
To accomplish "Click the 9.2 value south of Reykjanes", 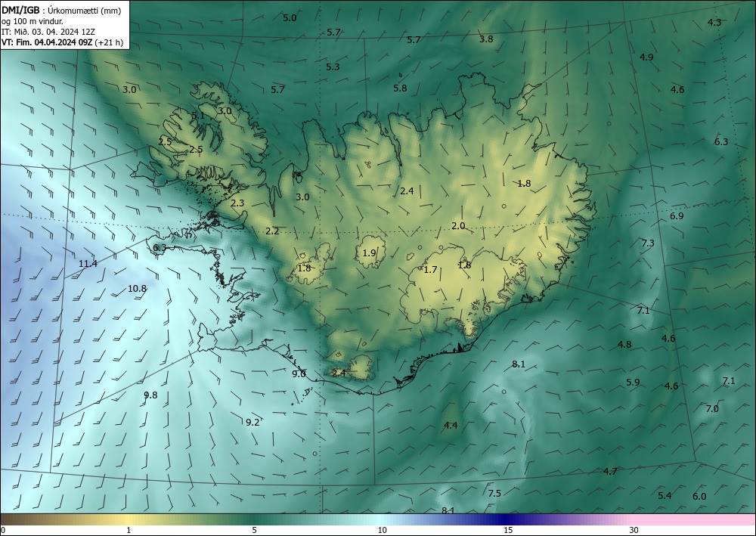I will [x=253, y=423].
